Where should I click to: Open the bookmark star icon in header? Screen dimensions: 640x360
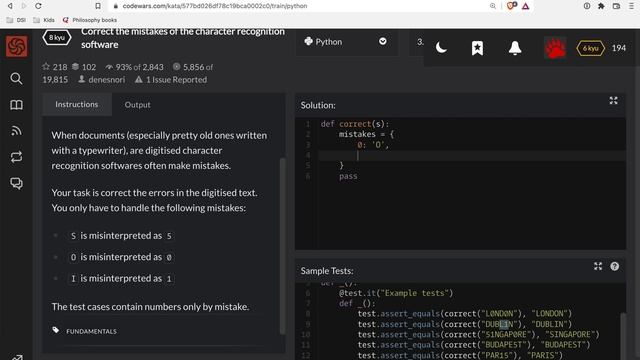click(x=477, y=48)
